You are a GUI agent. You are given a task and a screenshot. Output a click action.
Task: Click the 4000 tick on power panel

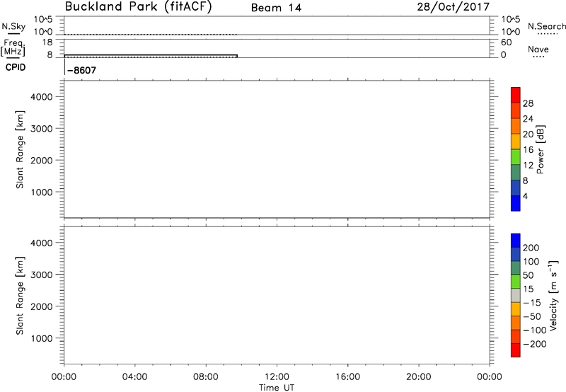tap(42, 97)
